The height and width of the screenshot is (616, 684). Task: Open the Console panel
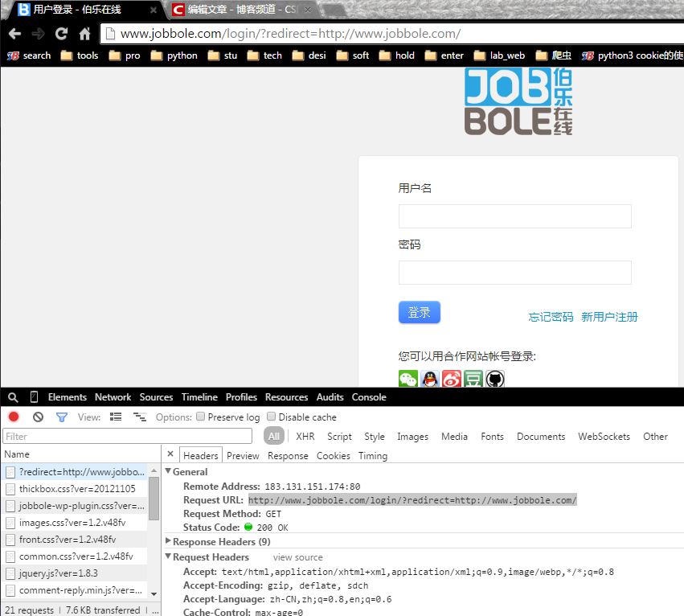[x=369, y=397]
